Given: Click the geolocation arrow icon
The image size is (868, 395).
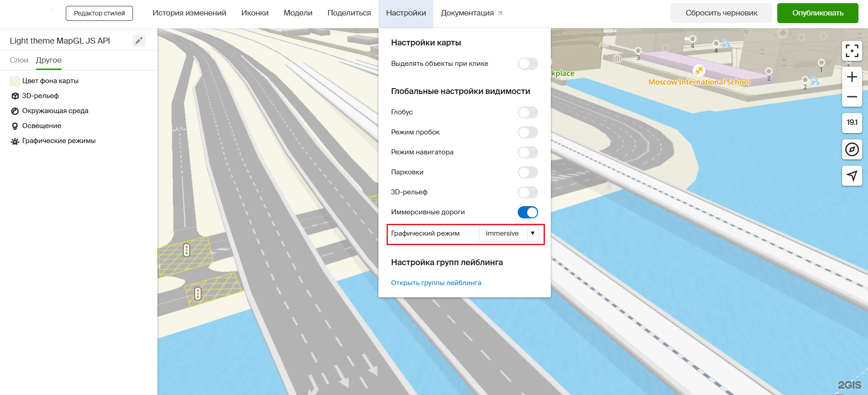Looking at the screenshot, I should (852, 176).
